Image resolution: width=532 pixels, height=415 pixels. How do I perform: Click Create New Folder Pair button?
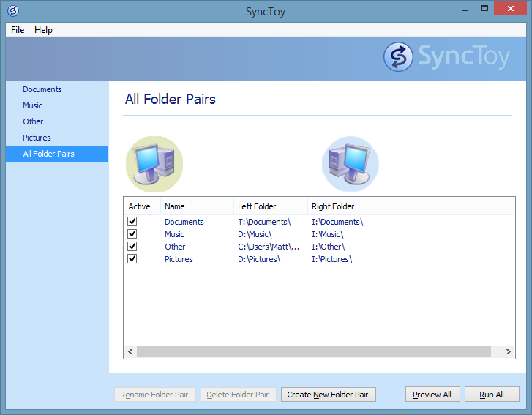(328, 395)
